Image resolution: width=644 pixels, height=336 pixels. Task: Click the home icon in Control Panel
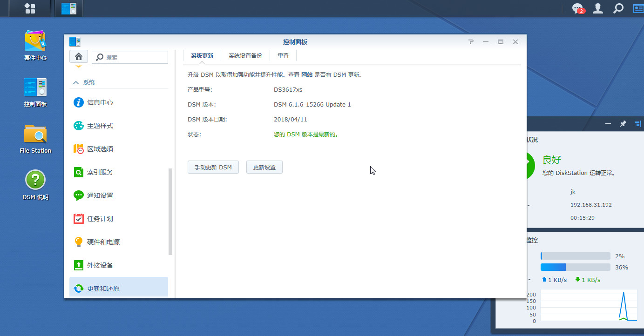click(x=79, y=56)
